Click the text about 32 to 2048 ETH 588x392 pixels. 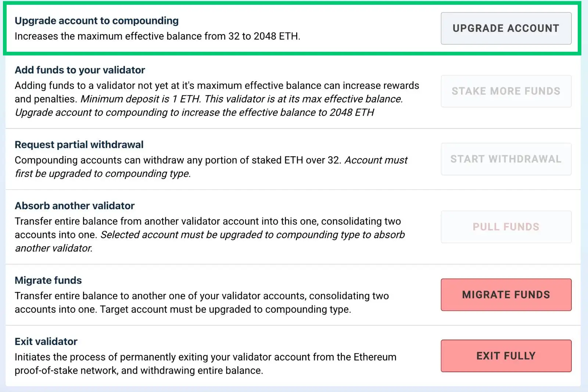tap(157, 36)
